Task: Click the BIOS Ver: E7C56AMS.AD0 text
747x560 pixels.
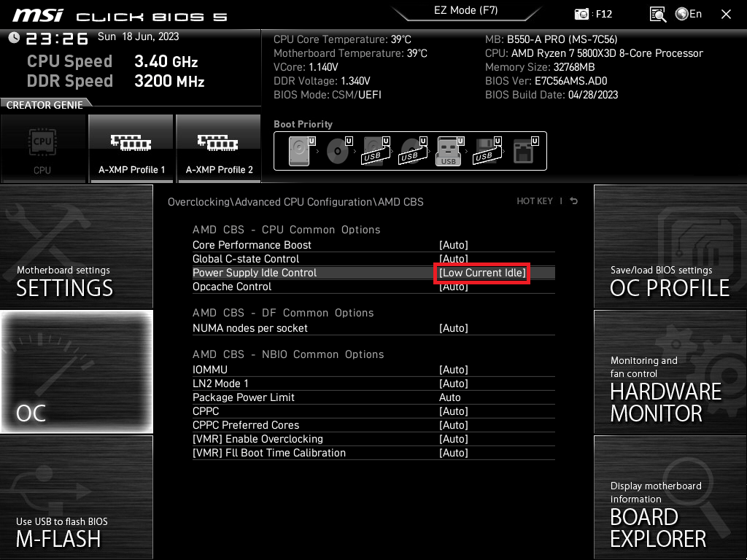Action: (x=546, y=81)
